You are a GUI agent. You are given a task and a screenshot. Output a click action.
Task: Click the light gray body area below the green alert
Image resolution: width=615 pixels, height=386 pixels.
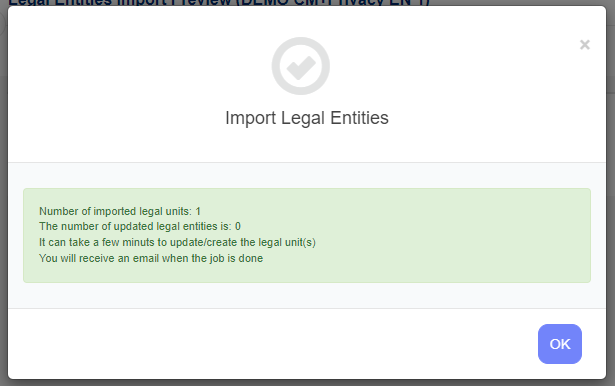(x=307, y=295)
